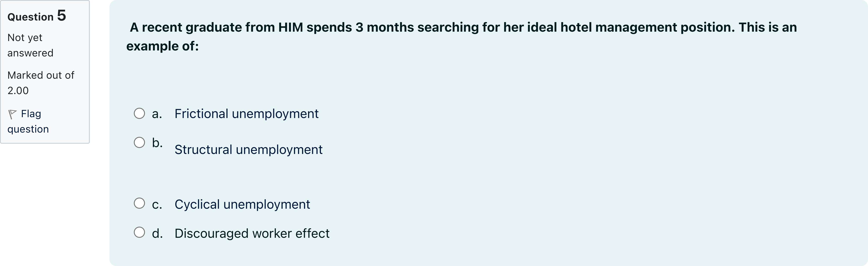This screenshot has width=868, height=266.
Task: Click the Structural unemployment answer label
Action: (248, 150)
